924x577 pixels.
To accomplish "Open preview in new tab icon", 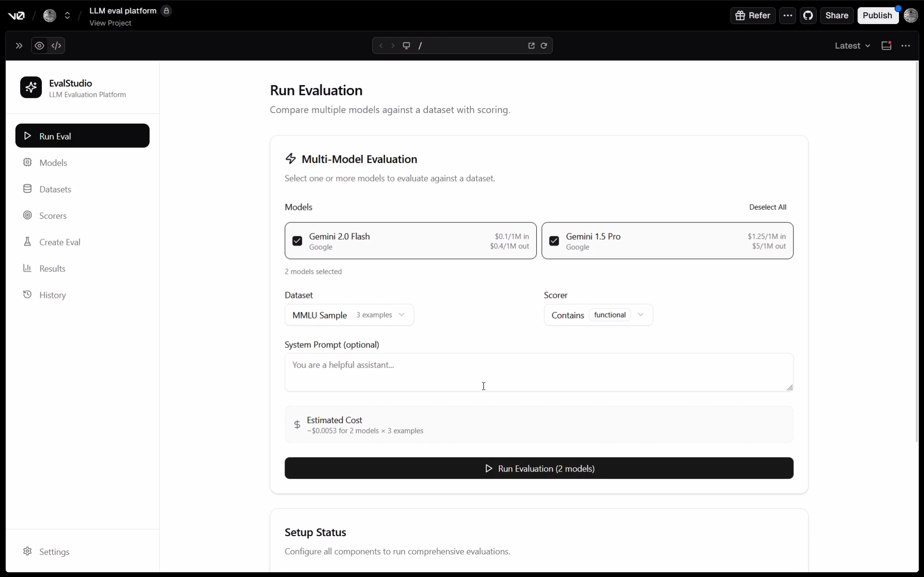I will (x=531, y=46).
